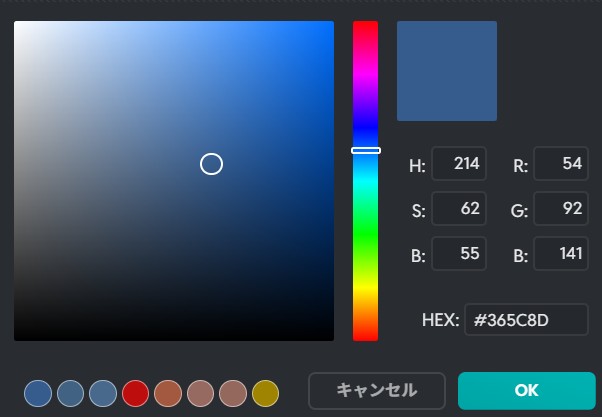The height and width of the screenshot is (417, 602).
Task: Click the R red field showing 54
Action: click(x=561, y=164)
